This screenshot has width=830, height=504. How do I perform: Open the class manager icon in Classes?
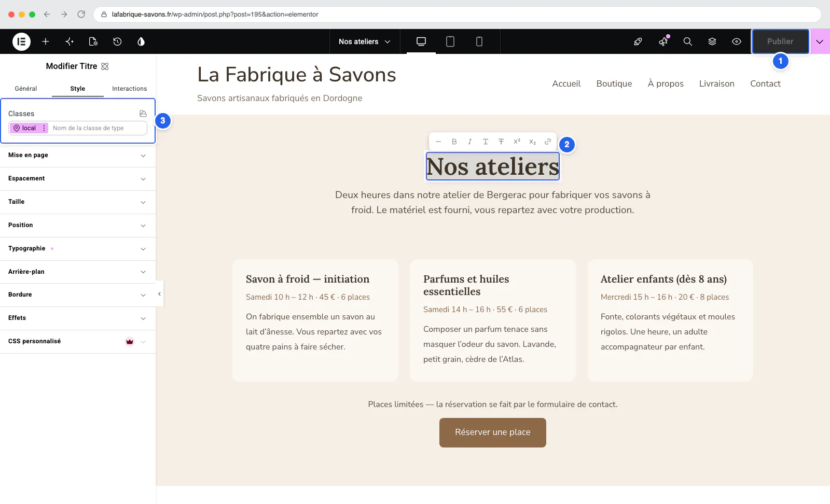tap(143, 114)
